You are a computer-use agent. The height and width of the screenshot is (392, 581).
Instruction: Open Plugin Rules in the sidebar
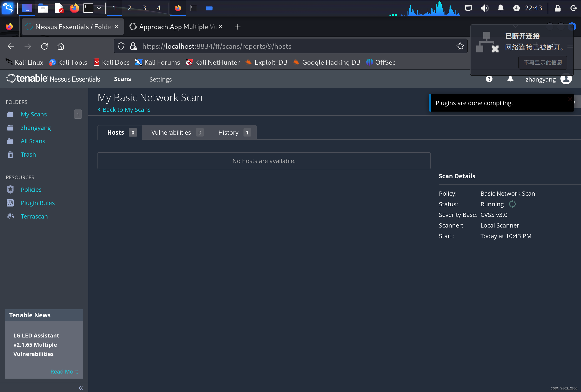click(x=37, y=203)
